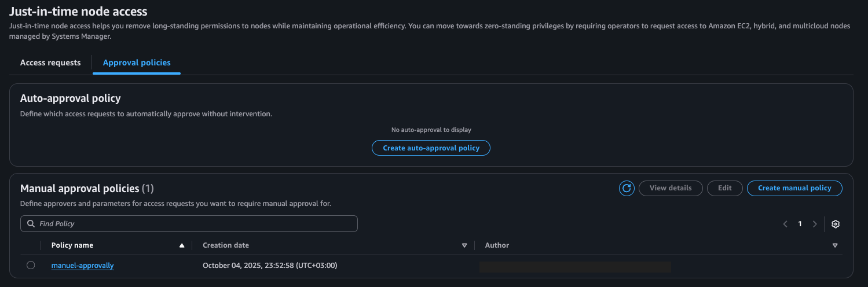Click Create manual policy button
Screen dimensions: 868x287
[794, 188]
